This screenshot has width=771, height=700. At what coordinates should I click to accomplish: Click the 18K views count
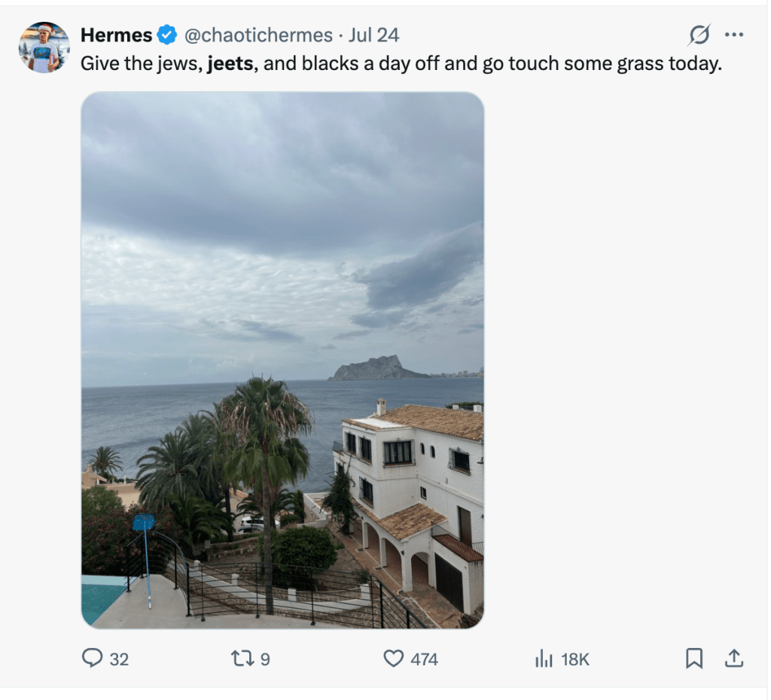(575, 659)
